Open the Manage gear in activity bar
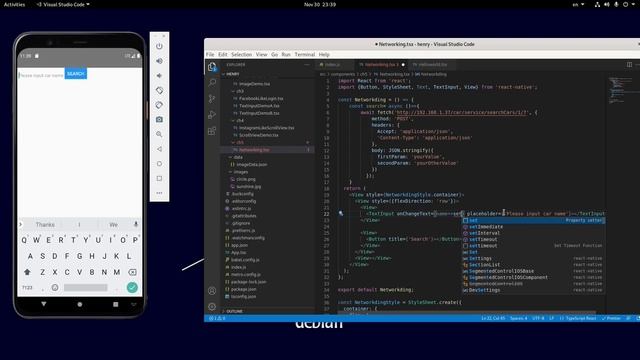 click(212, 307)
